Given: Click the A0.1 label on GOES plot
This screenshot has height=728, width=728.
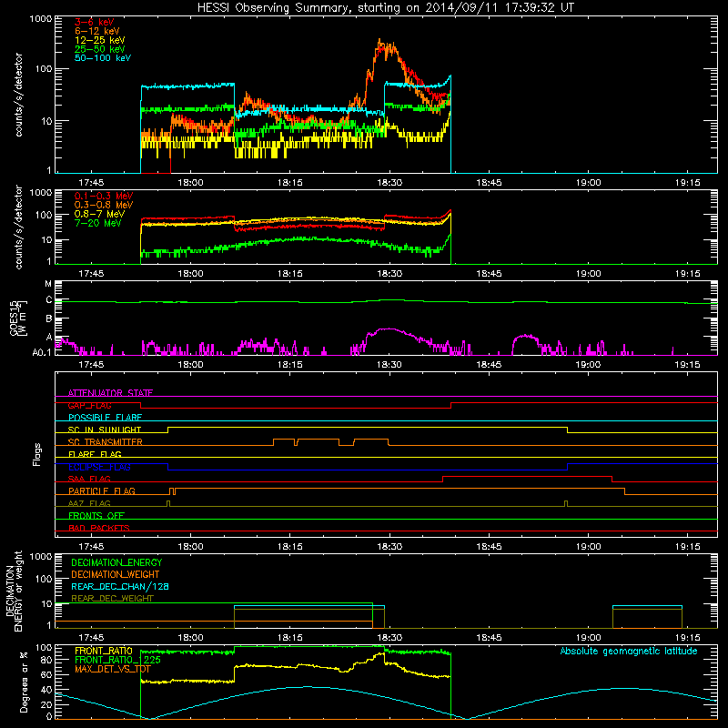Looking at the screenshot, I should coord(42,353).
